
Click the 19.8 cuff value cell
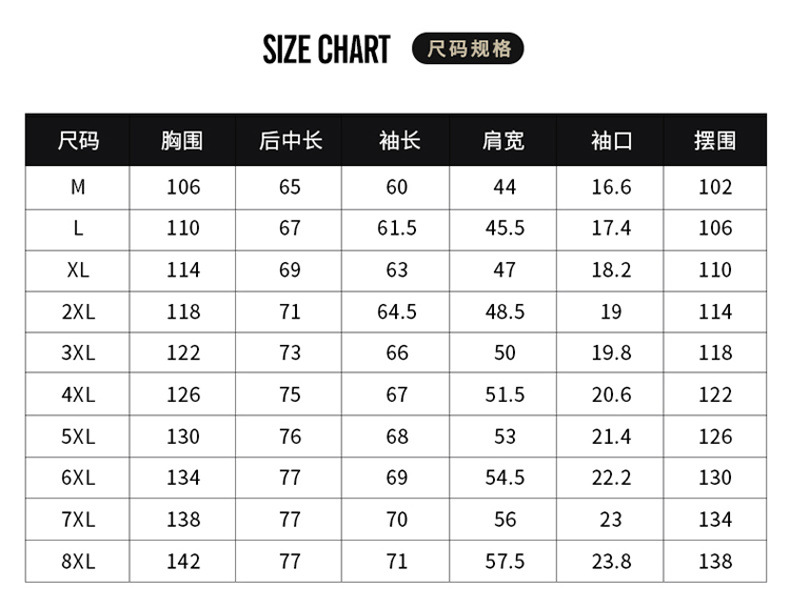point(611,353)
